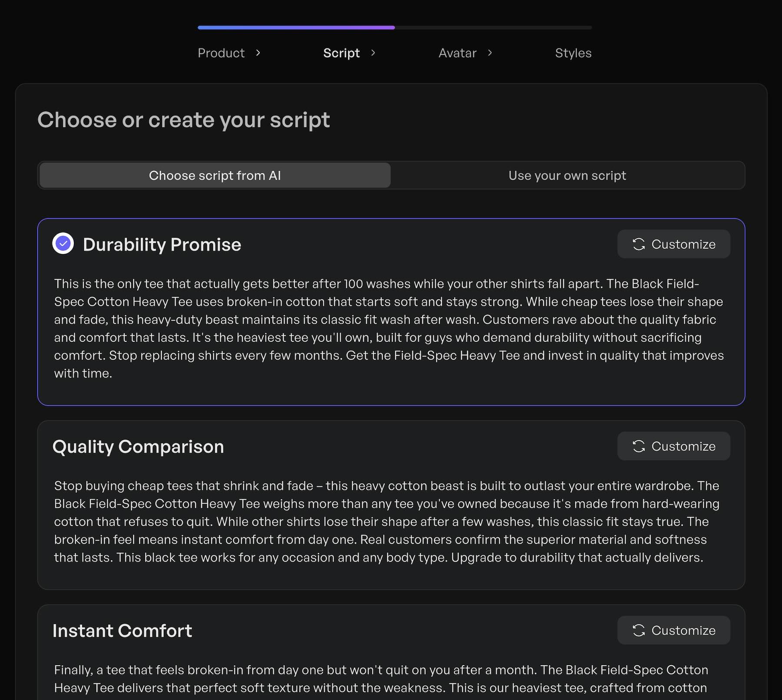Click the chevron next to Script

click(373, 53)
